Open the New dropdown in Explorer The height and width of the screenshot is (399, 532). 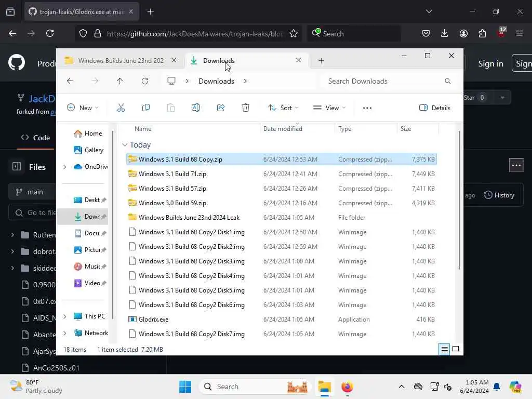coord(83,108)
